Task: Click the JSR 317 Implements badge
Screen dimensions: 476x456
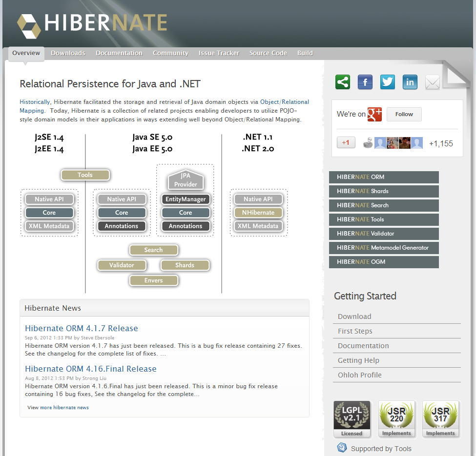Action: pyautogui.click(x=440, y=418)
